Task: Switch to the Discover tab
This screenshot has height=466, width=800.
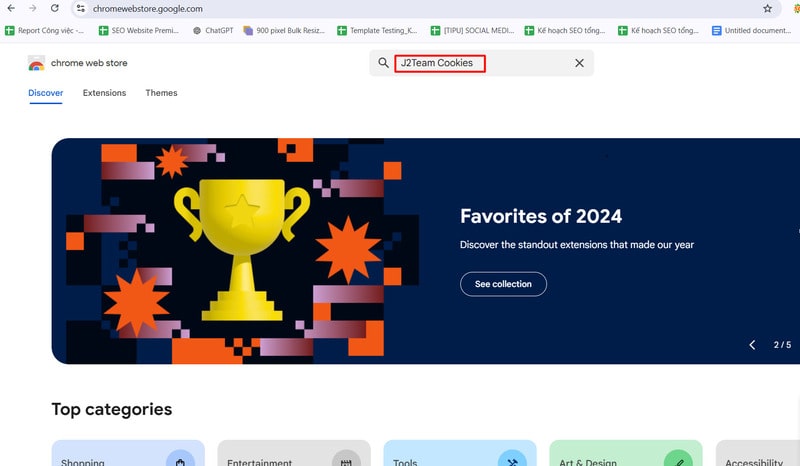Action: click(45, 93)
